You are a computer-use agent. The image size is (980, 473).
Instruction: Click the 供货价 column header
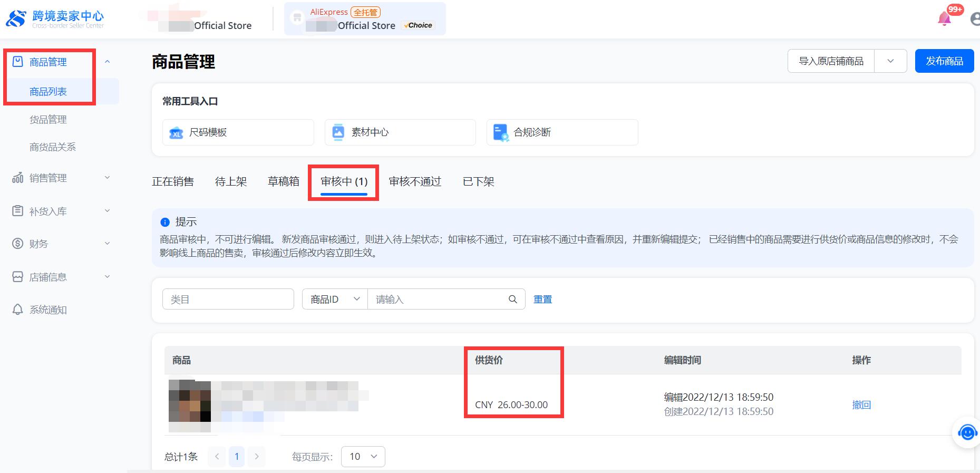tap(489, 360)
